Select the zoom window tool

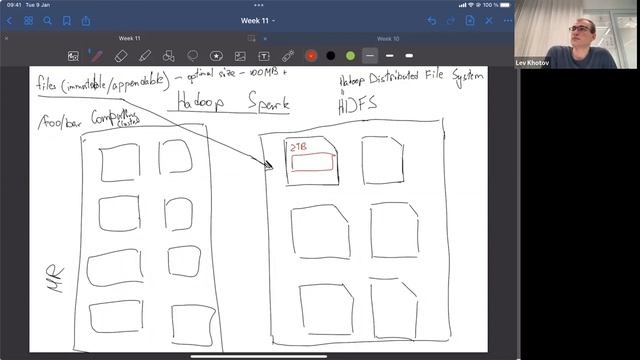73,56
